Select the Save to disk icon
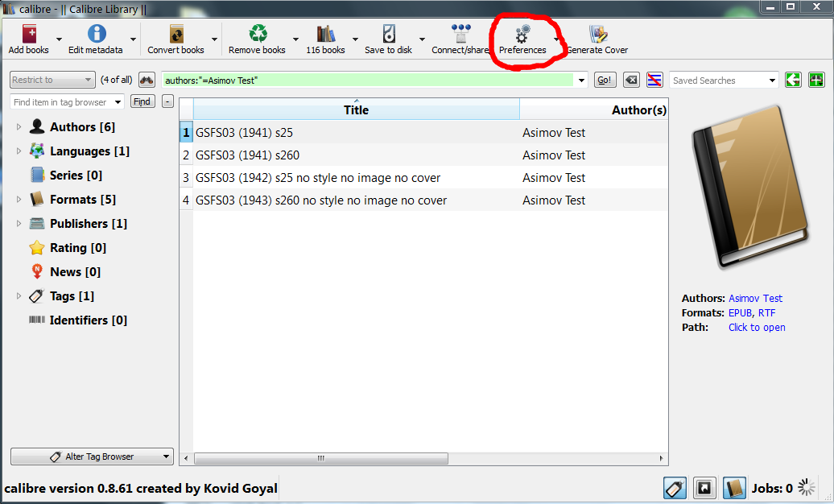The height and width of the screenshot is (504, 834). (x=389, y=34)
